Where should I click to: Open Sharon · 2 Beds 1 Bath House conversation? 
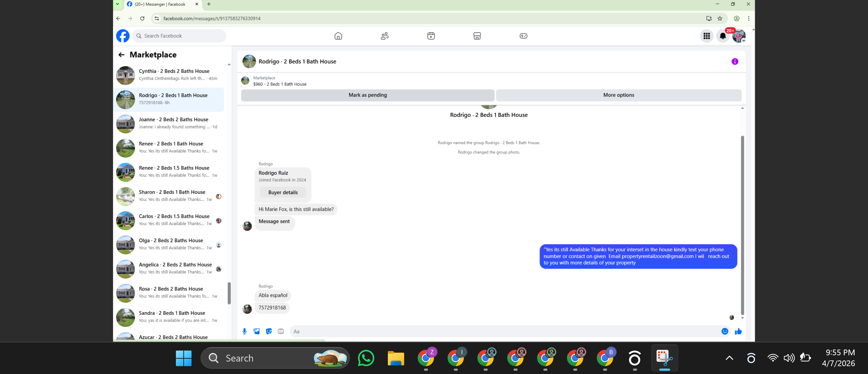169,196
